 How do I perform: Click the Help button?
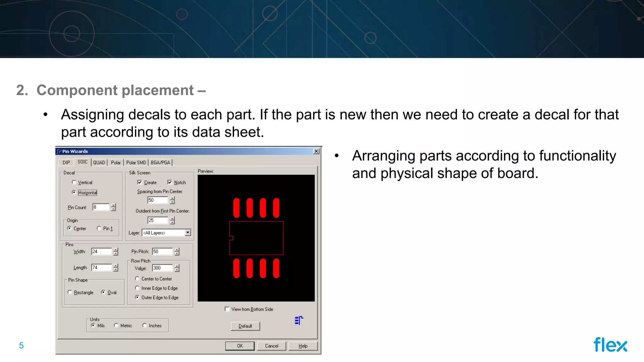click(x=303, y=346)
